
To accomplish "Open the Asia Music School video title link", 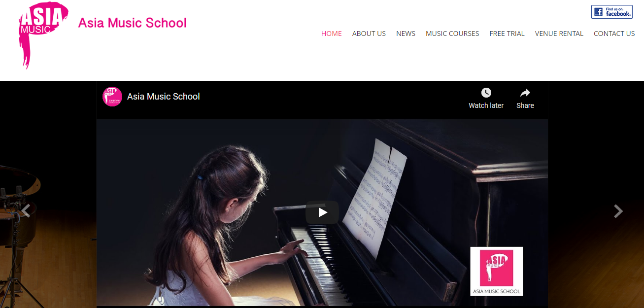I will (164, 97).
